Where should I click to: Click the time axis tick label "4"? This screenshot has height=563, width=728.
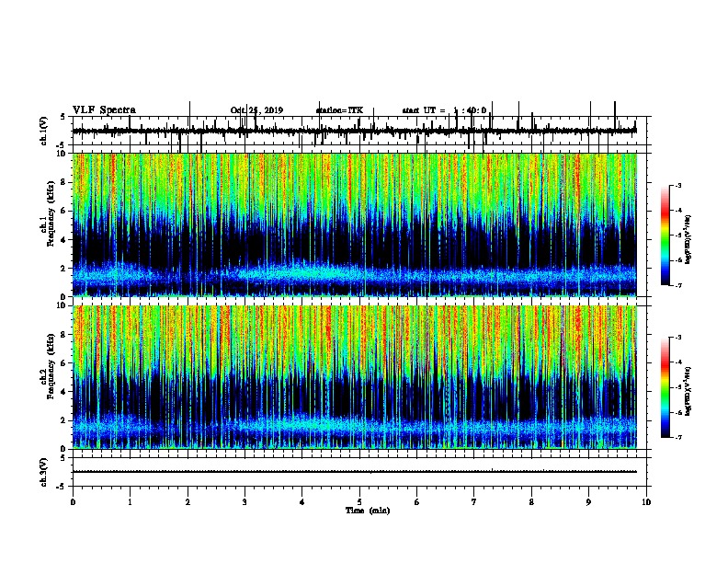[x=302, y=502]
